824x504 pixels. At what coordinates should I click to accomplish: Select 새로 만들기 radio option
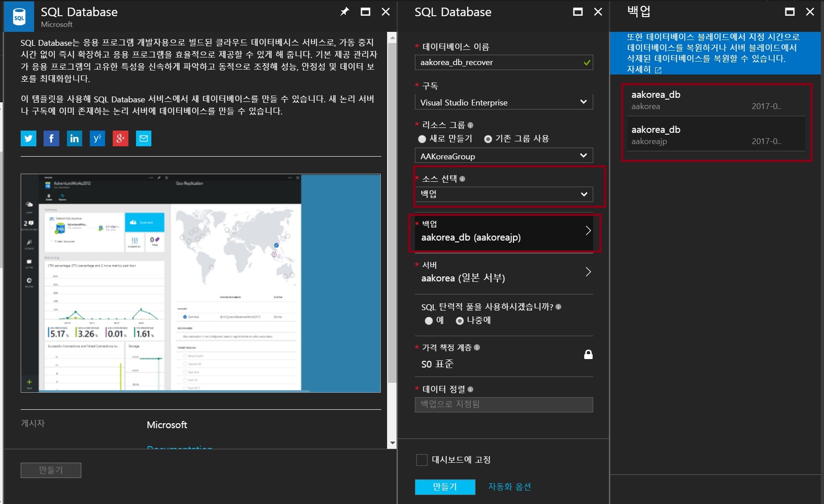(422, 139)
